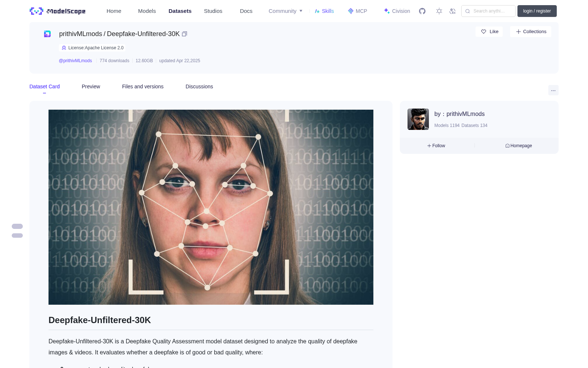588x368 pixels.
Task: Open the Models section
Action: pos(147,11)
